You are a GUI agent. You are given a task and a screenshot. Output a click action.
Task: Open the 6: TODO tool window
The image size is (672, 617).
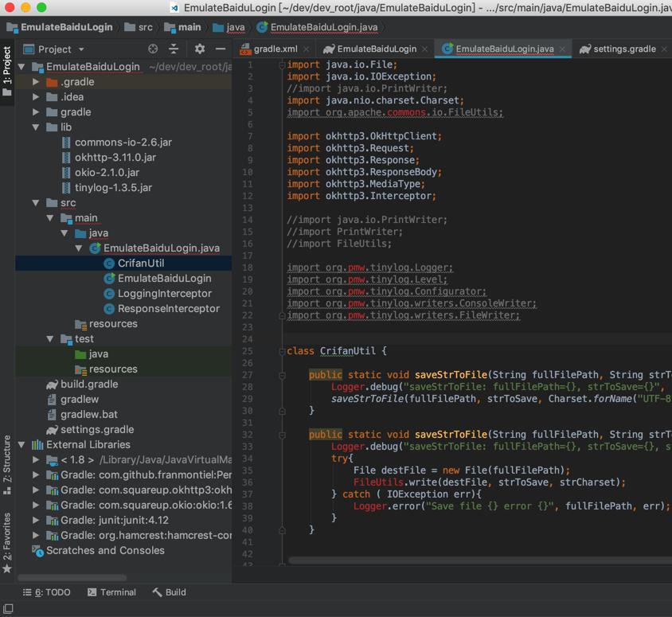pyautogui.click(x=46, y=592)
